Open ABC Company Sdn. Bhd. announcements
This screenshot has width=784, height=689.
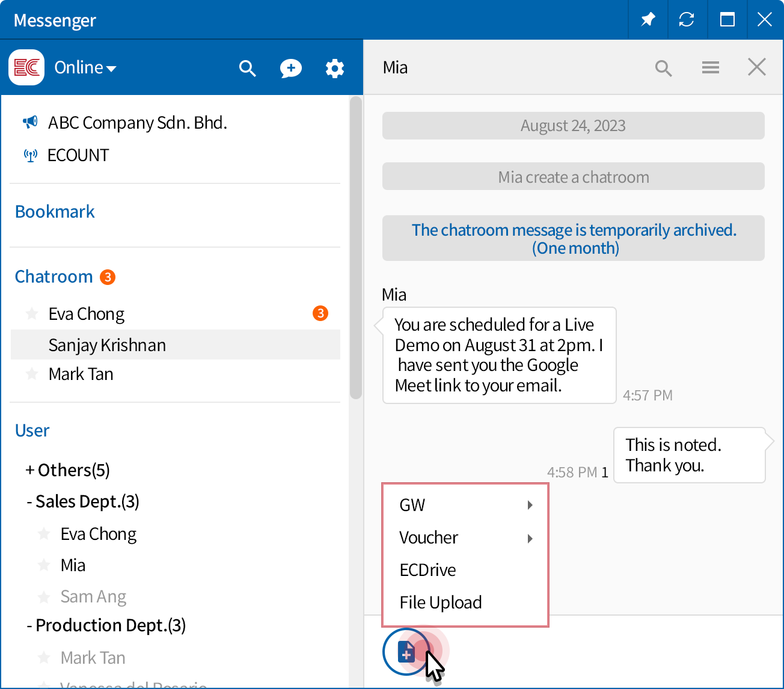point(137,123)
